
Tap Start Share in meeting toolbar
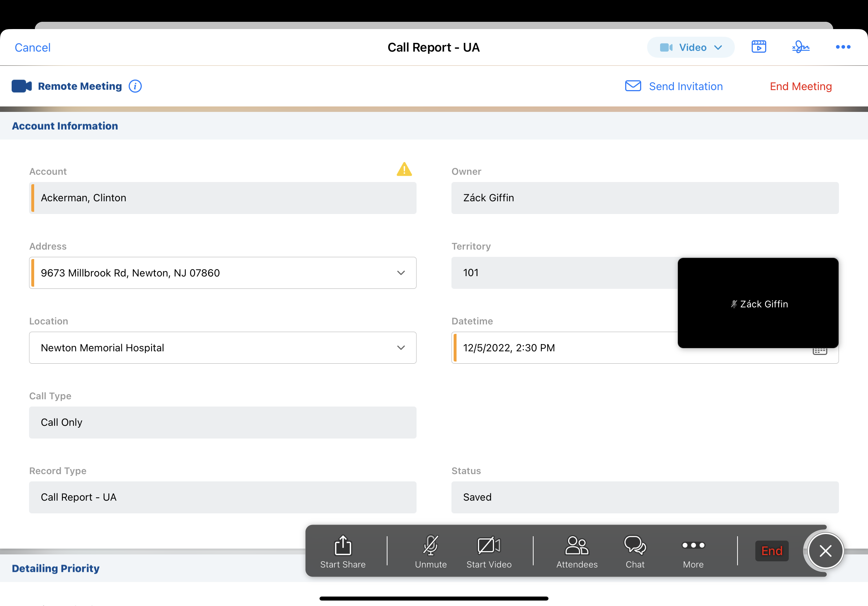(342, 552)
